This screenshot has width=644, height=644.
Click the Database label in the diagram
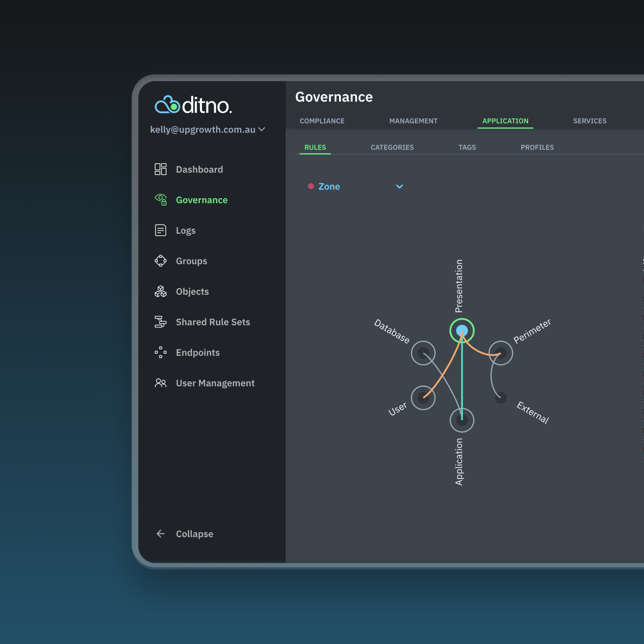click(x=392, y=331)
